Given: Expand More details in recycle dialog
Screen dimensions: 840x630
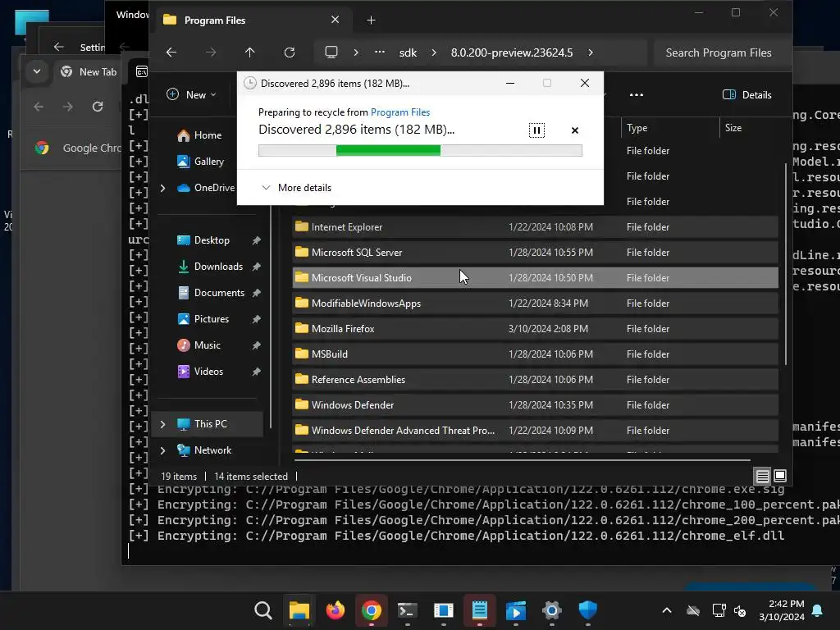Looking at the screenshot, I should [x=296, y=188].
